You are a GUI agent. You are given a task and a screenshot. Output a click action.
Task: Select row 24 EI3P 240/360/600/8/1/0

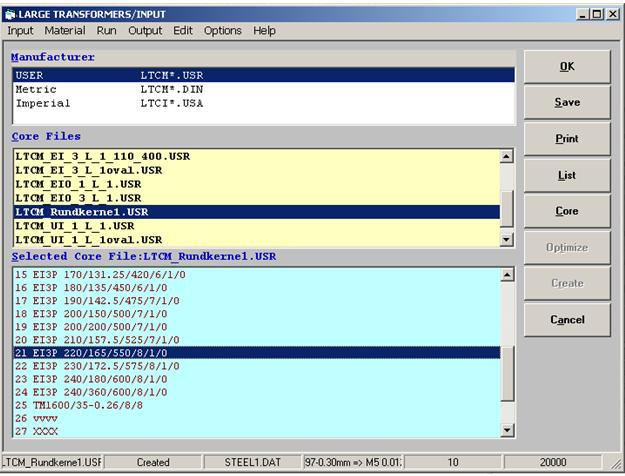(x=257, y=392)
